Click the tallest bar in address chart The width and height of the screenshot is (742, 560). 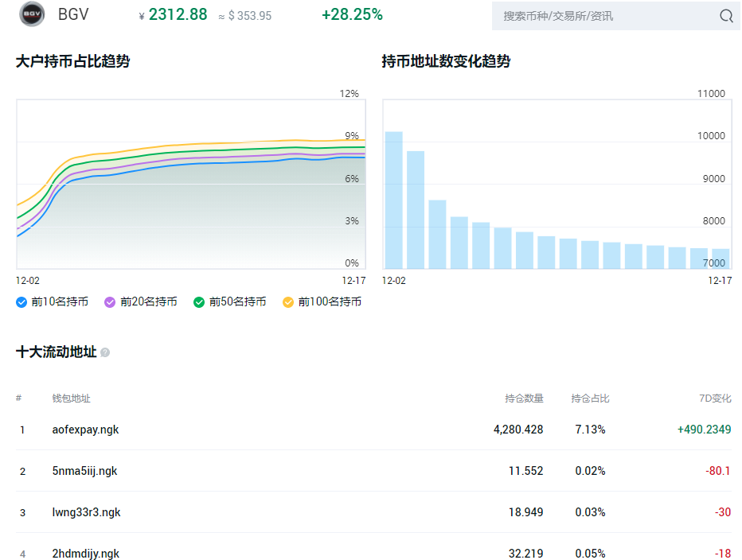coord(394,200)
